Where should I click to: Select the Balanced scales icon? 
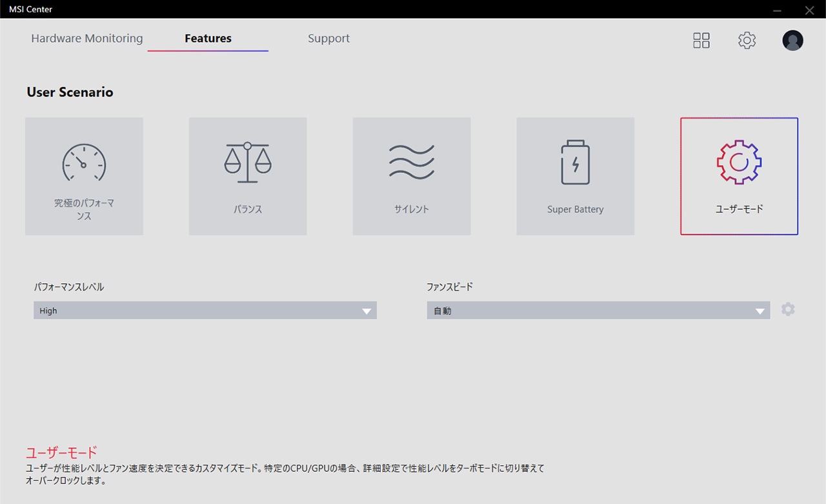248,162
